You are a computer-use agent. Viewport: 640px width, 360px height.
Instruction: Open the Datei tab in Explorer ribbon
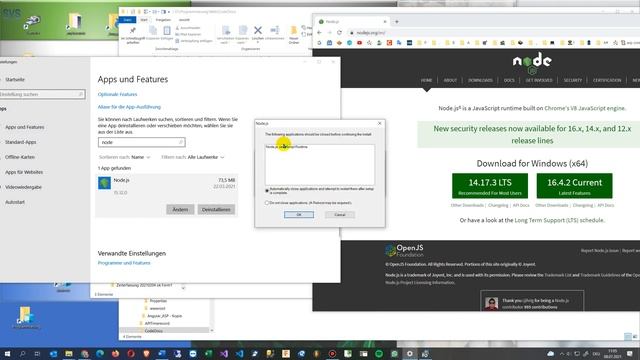click(128, 20)
